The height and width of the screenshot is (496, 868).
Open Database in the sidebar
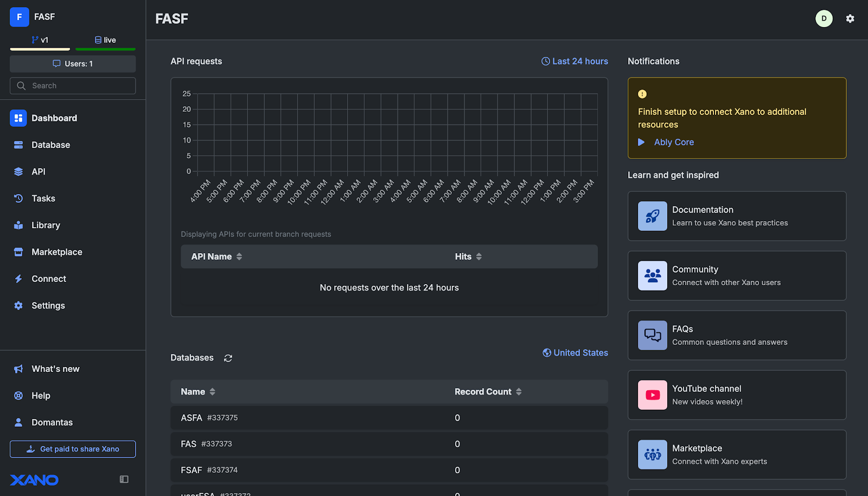(x=73, y=145)
